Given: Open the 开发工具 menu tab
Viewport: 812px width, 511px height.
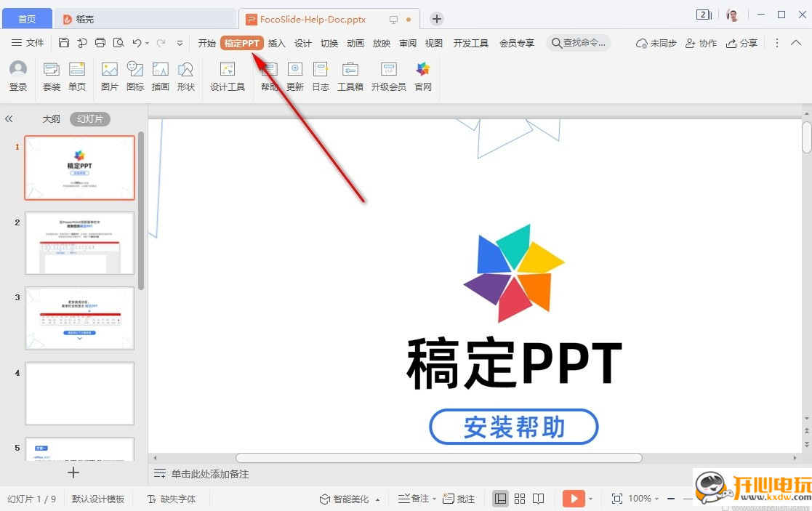Looking at the screenshot, I should 470,42.
